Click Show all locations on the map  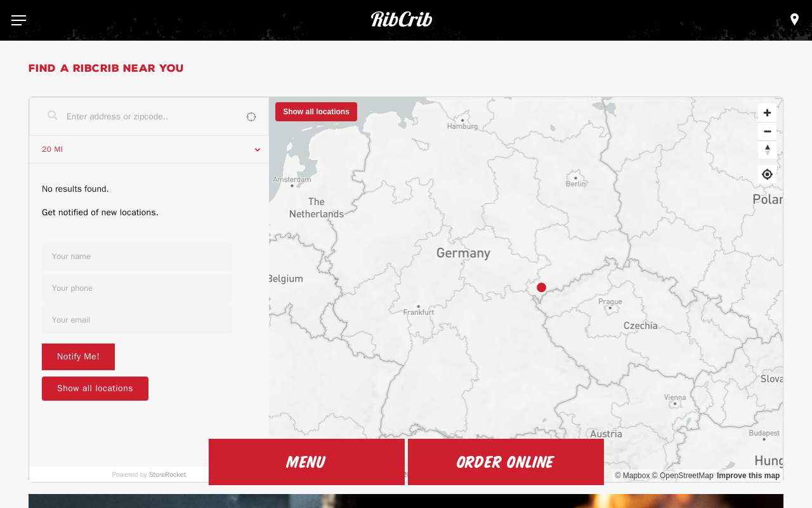316,112
